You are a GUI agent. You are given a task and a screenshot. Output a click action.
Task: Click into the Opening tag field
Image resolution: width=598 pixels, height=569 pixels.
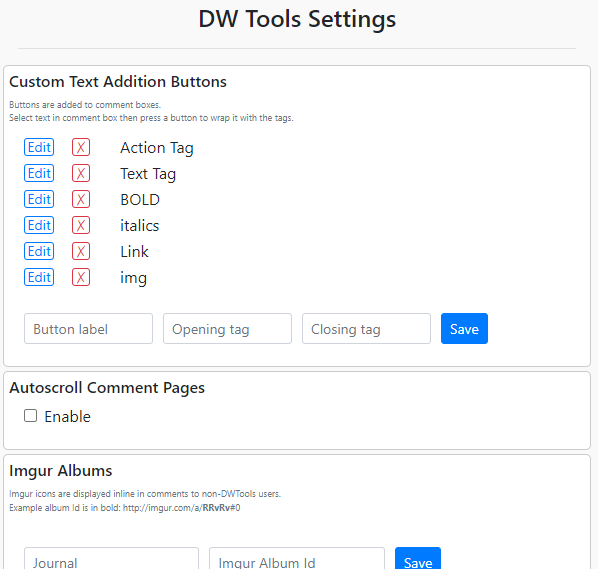[227, 329]
